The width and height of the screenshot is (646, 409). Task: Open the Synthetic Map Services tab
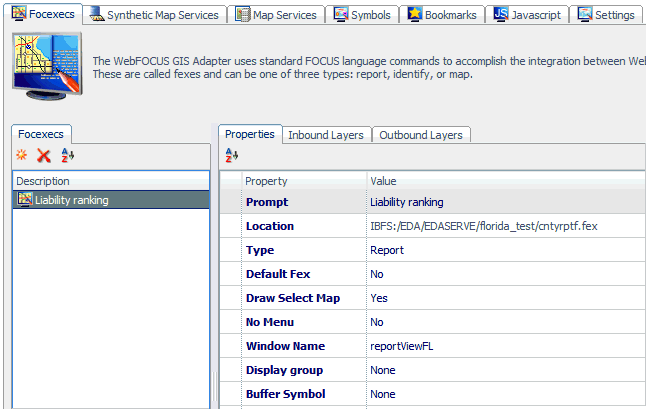pos(153,15)
